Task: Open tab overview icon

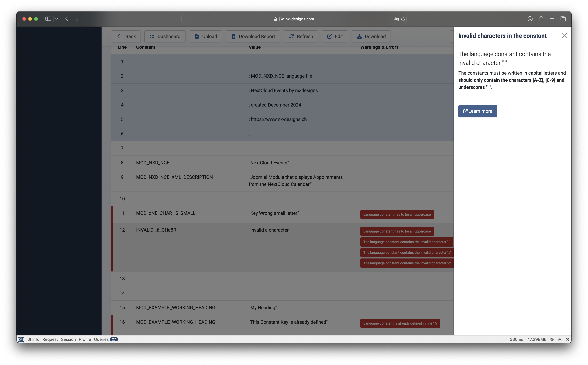Action: tap(563, 19)
